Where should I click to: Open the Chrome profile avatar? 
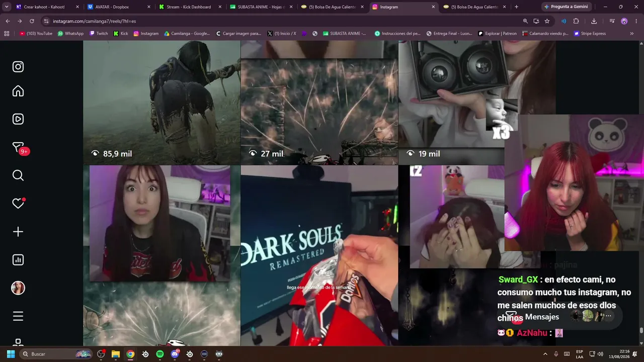click(x=624, y=21)
